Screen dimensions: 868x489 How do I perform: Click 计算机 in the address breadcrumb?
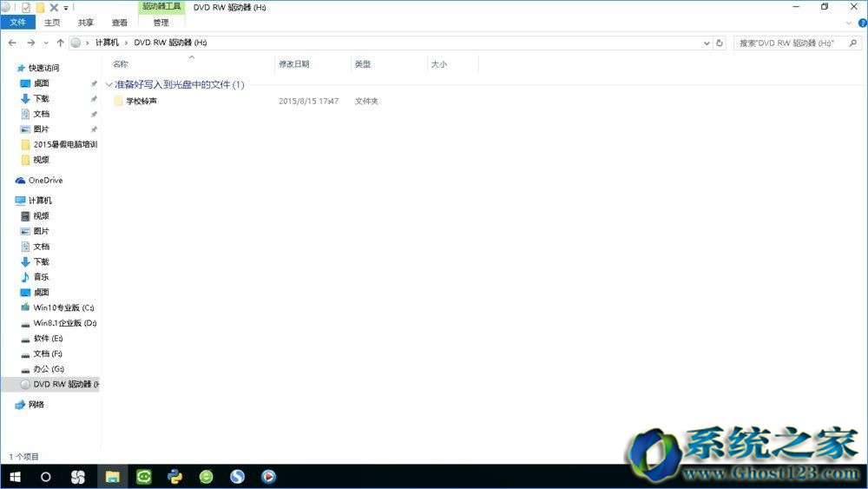[107, 43]
